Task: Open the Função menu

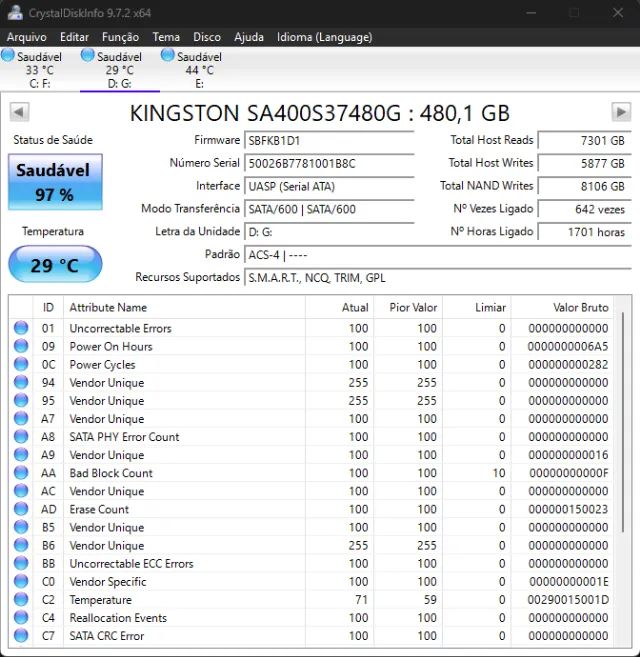Action: 120,37
